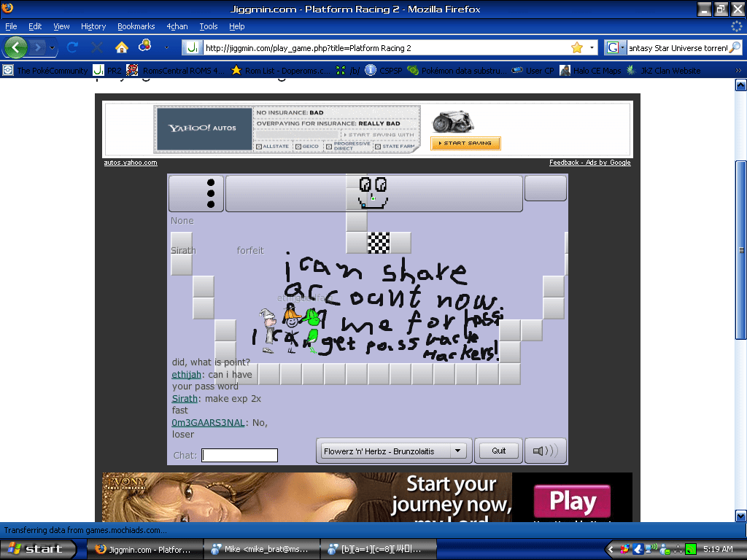Open the /b/ bookmark
747x560 pixels.
(348, 71)
